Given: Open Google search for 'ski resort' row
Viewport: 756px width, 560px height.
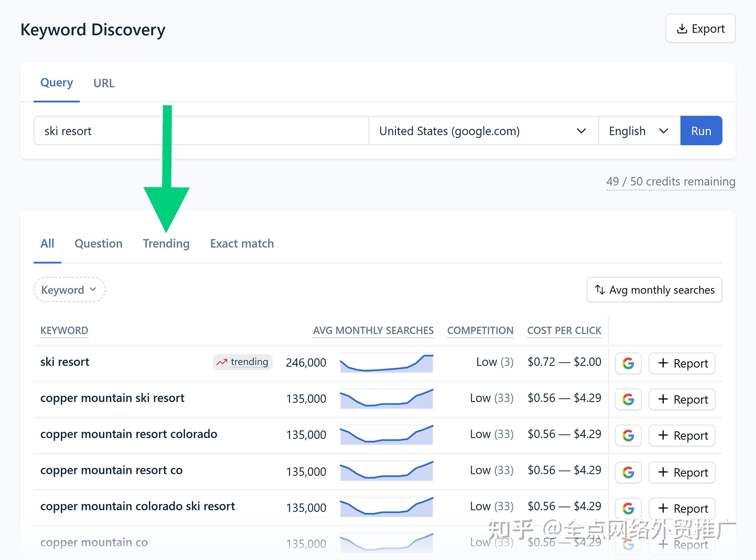Looking at the screenshot, I should [x=628, y=363].
